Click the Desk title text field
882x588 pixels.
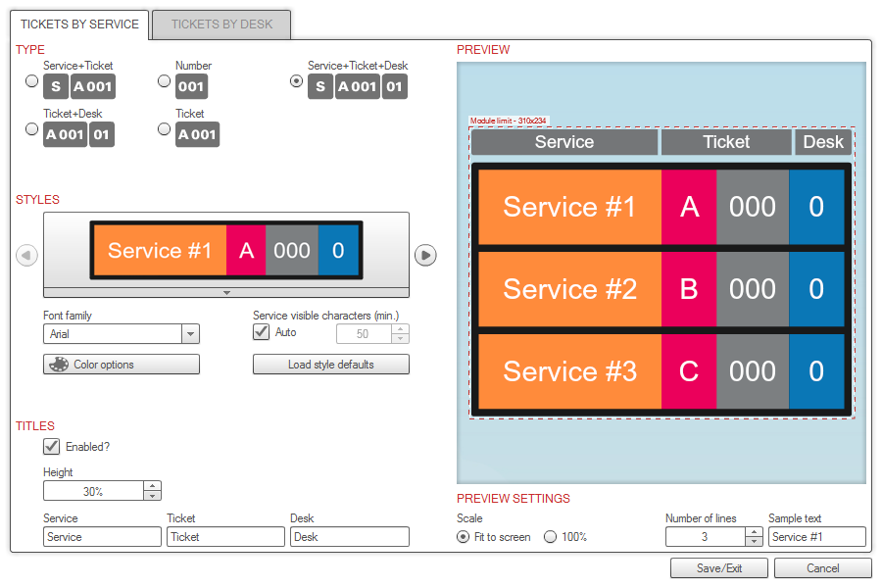349,537
